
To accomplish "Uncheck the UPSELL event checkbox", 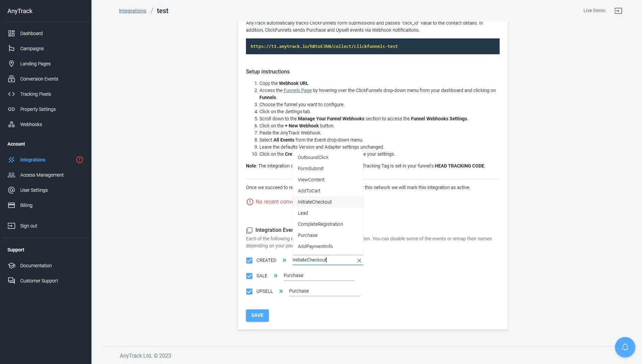I will point(249,292).
